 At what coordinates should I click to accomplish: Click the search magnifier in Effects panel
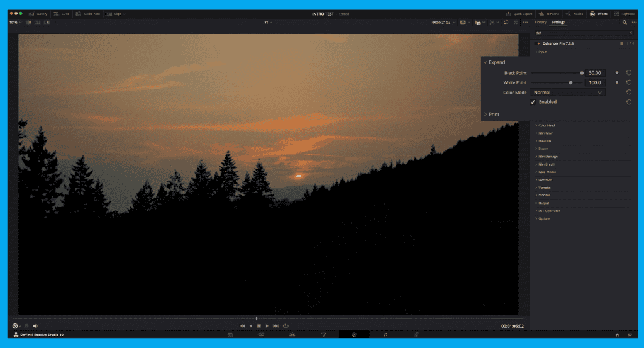(x=625, y=22)
